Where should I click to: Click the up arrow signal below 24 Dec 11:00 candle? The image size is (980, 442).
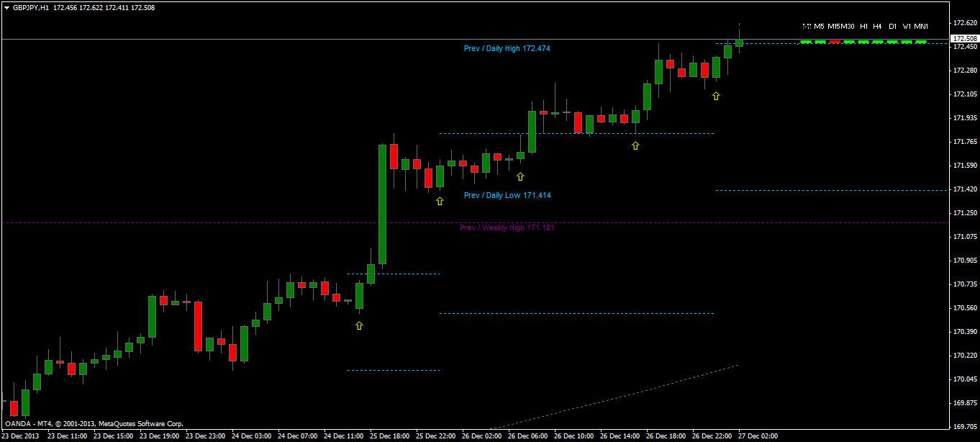point(359,326)
